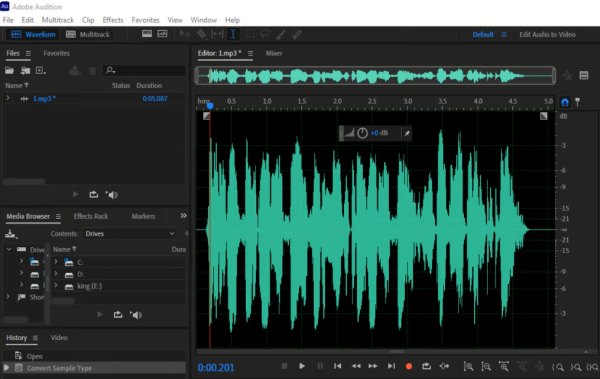
Task: Click the Files panel search field
Action: coord(145,70)
